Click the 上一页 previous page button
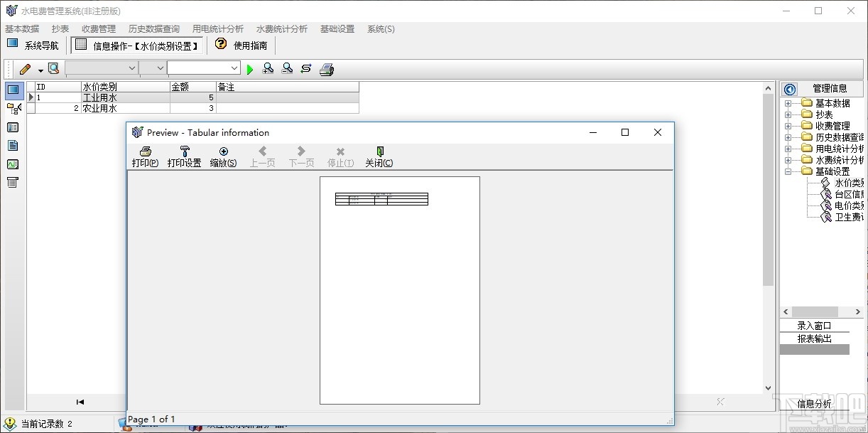This screenshot has height=433, width=868. 263,156
